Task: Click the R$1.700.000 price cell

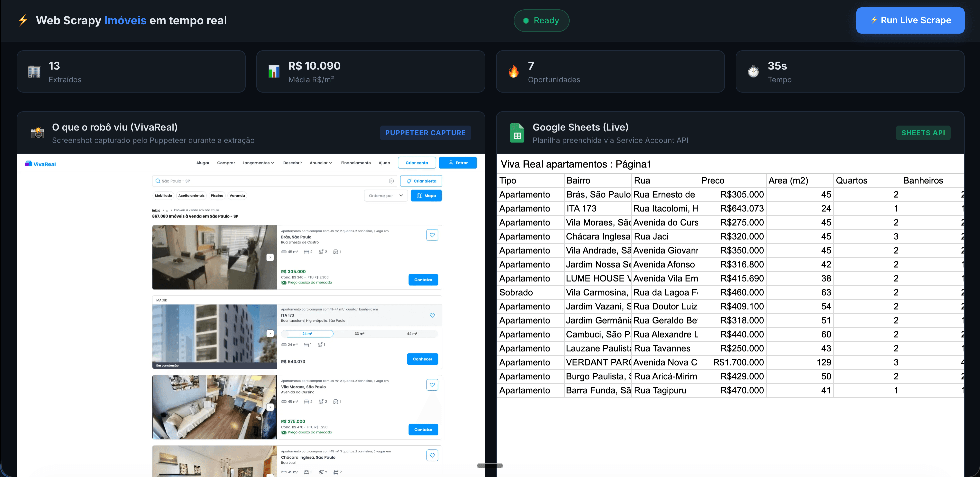Action: click(x=732, y=362)
